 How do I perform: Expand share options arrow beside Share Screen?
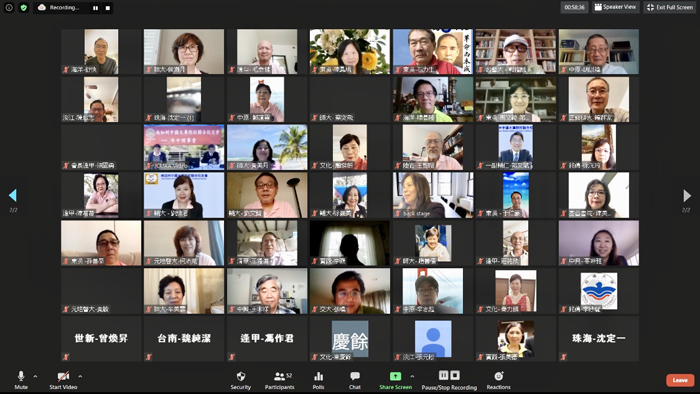pos(412,376)
